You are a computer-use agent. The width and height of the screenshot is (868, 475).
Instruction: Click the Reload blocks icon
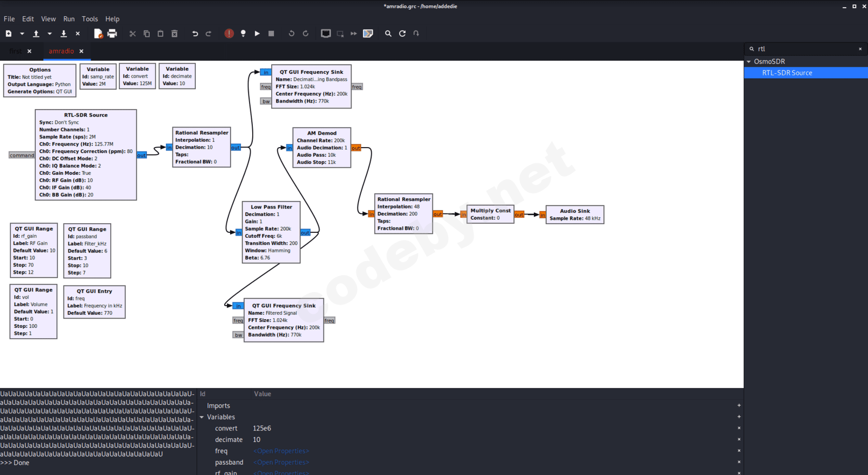point(403,34)
